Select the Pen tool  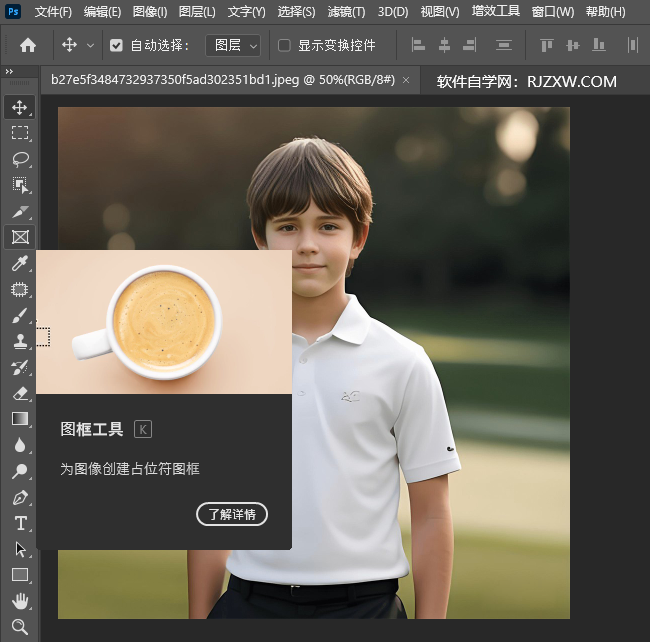(x=19, y=497)
